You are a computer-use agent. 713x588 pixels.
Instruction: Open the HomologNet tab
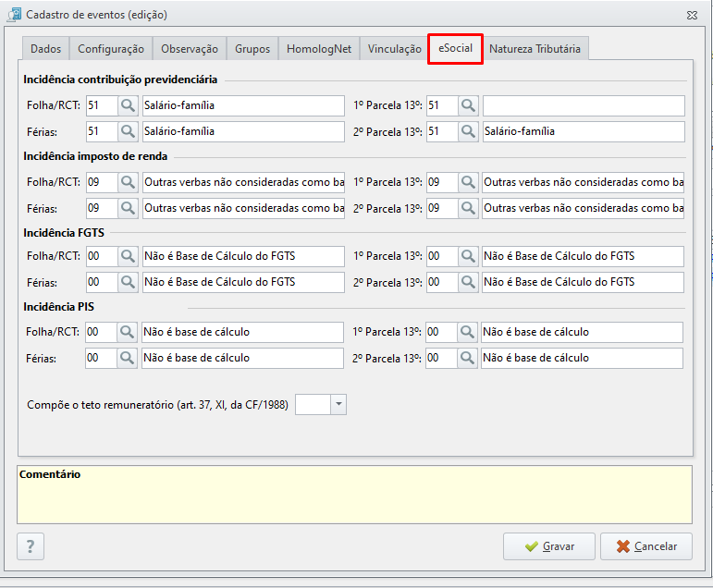tap(319, 49)
